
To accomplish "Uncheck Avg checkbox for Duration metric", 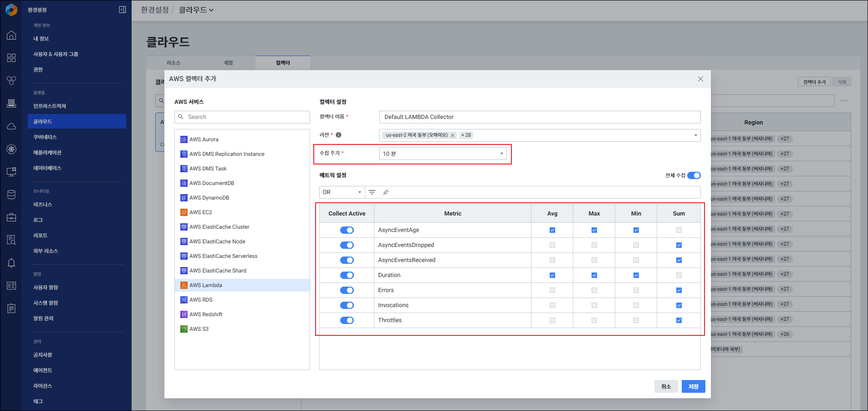I will pyautogui.click(x=552, y=275).
